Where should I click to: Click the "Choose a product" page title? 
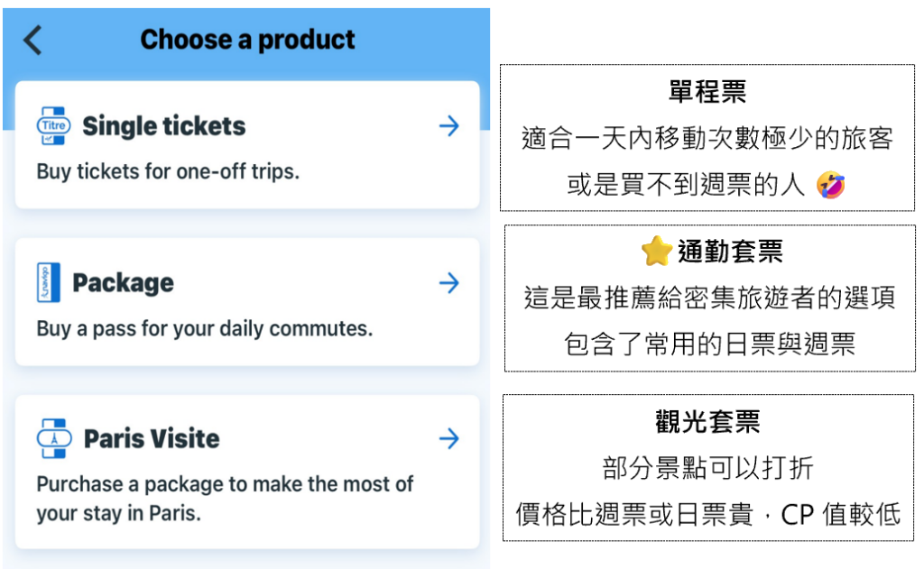pos(247,40)
